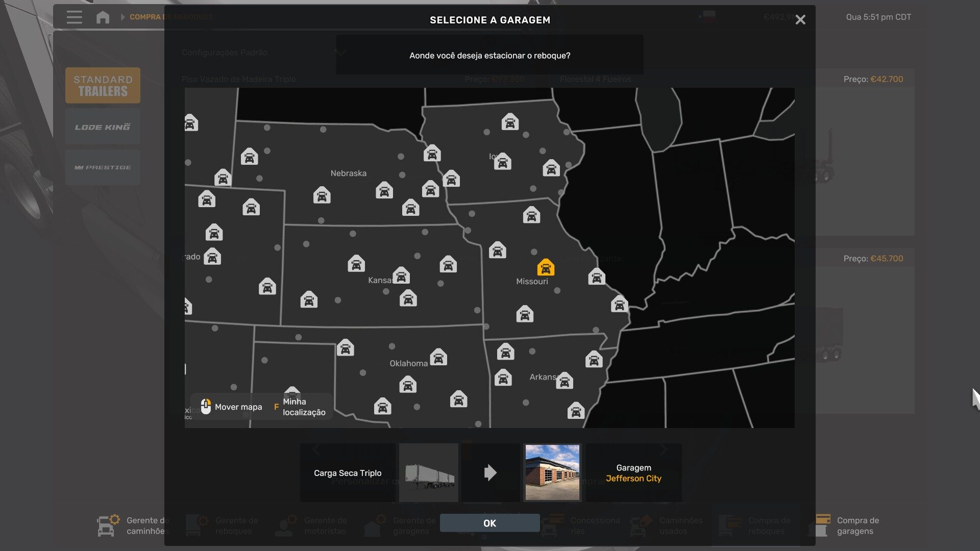
Task: Click the garage icon just above the Oklahoma label
Action: tap(438, 357)
